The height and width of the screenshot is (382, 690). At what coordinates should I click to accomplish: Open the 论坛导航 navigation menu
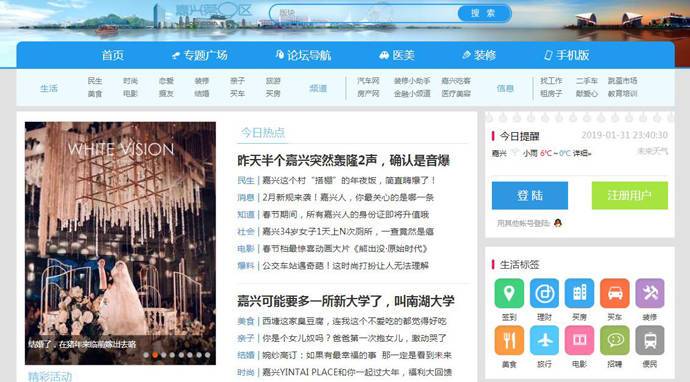[303, 55]
